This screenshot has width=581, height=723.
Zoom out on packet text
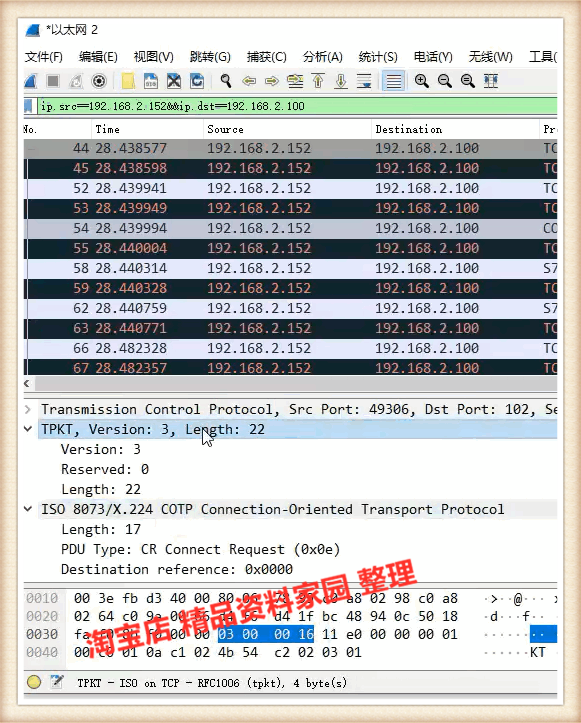(445, 82)
